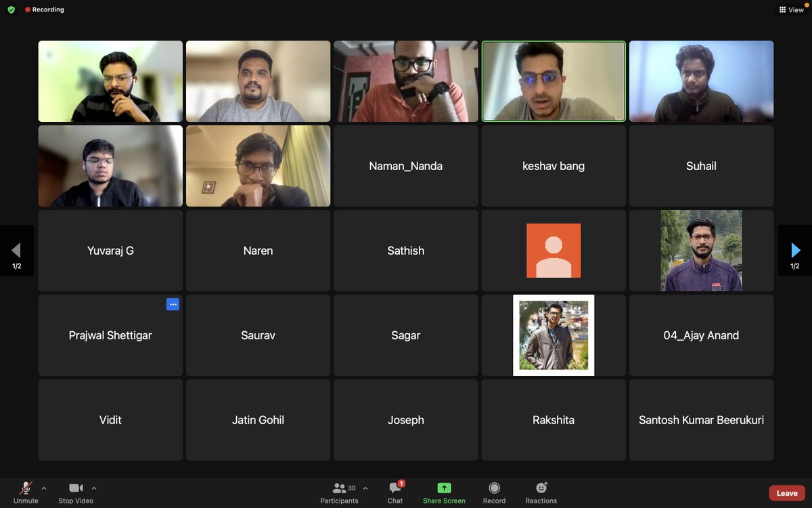Click the Prajwal Shettigar name
Viewport: 812px width, 508px height.
coord(110,335)
